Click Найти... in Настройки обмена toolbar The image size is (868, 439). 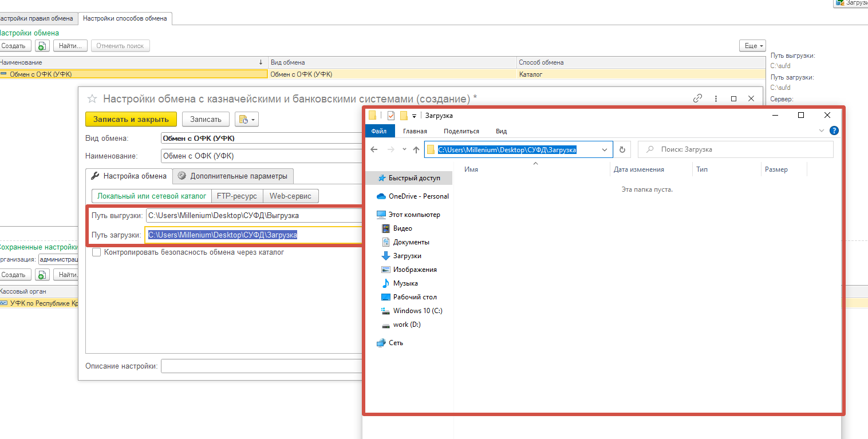click(x=70, y=46)
